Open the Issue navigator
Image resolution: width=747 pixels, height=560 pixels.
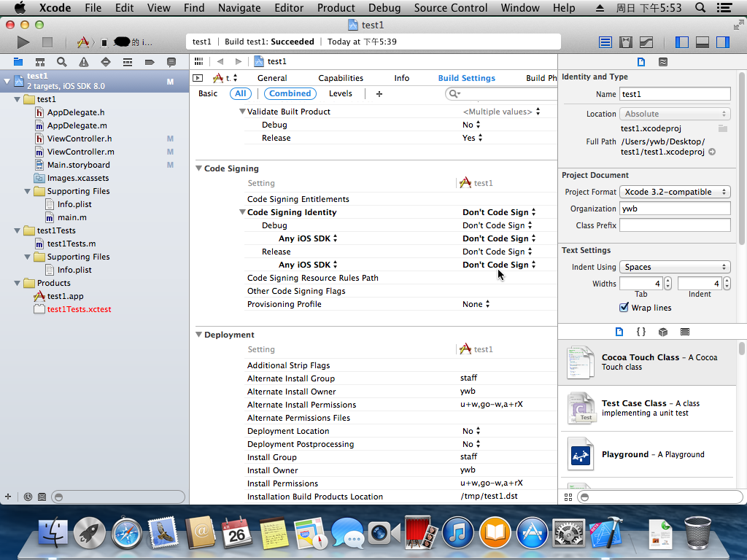84,62
